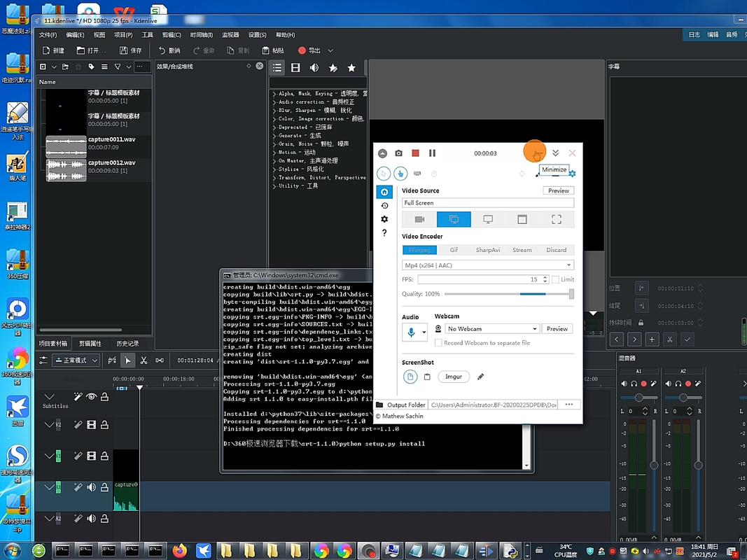The width and height of the screenshot is (747, 560).
Task: Click the Video Source Preview button
Action: point(559,190)
